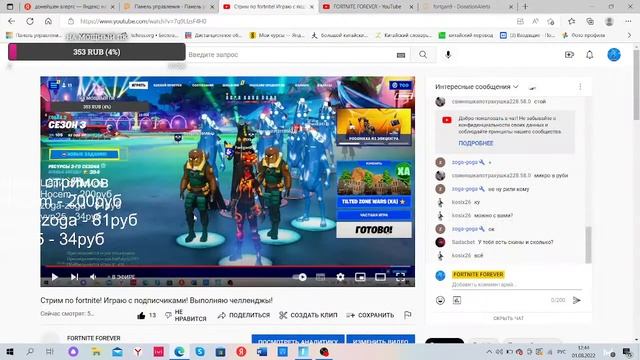The height and width of the screenshot is (360, 640).
Task: Open video player settings gear
Action: point(340,277)
